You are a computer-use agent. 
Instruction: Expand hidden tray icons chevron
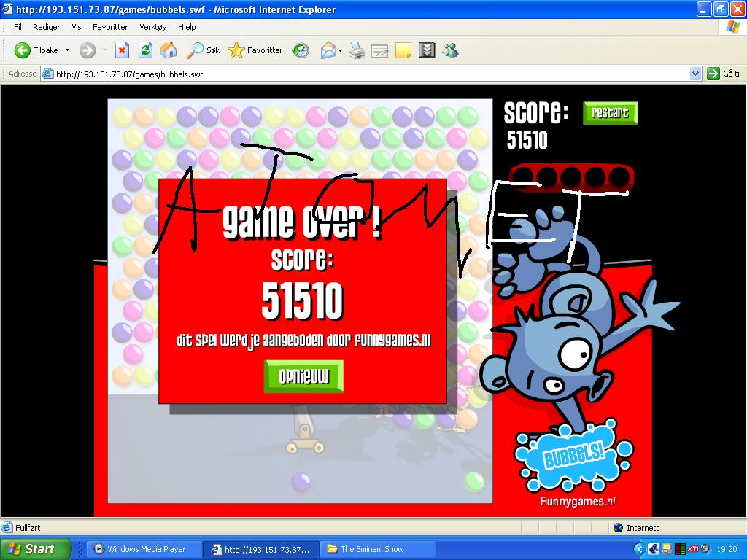[639, 549]
